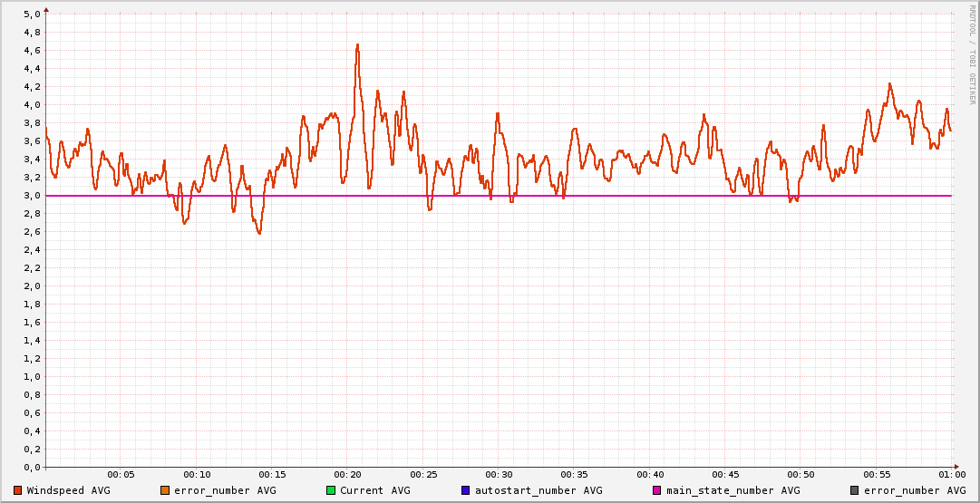The width and height of the screenshot is (980, 503).
Task: Click the orange error_number AVG legend swatch
Action: (165, 490)
